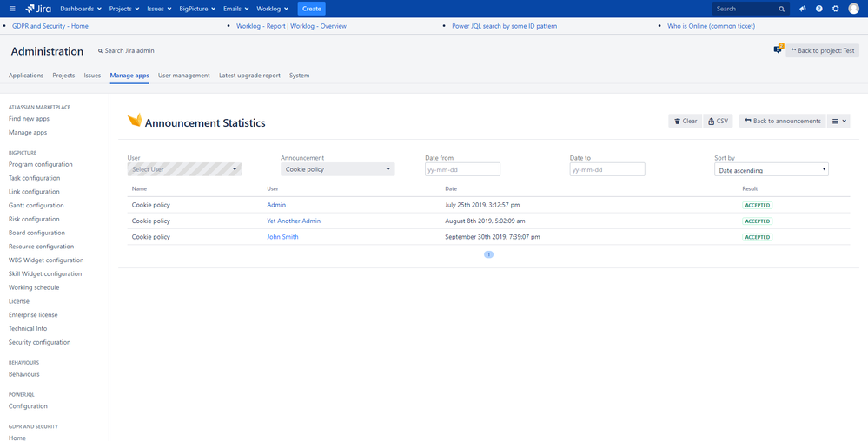This screenshot has width=868, height=441.
Task: Open the Sort by Date ascending dropdown
Action: tap(772, 169)
